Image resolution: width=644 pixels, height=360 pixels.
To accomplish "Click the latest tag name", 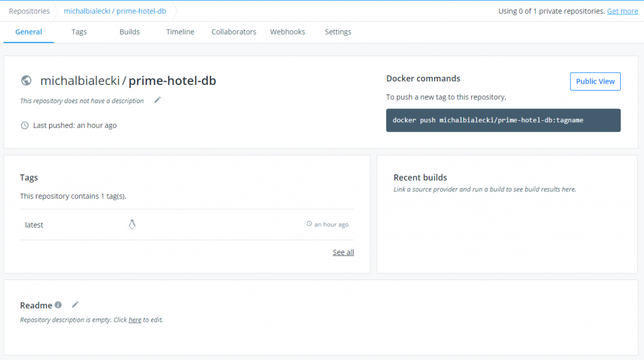I will pyautogui.click(x=34, y=225).
